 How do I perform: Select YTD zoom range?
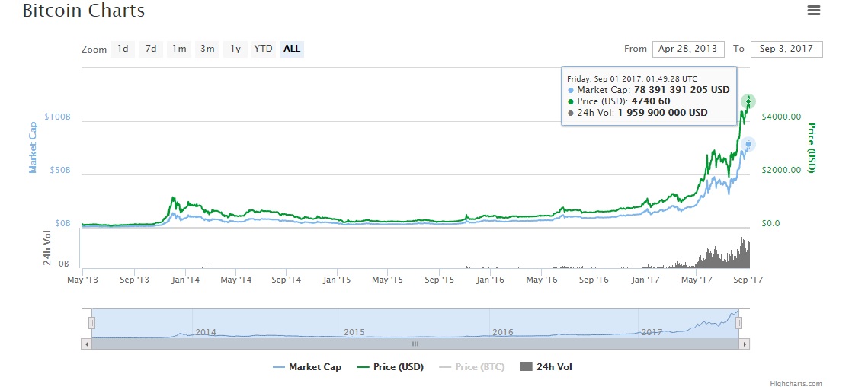click(263, 49)
